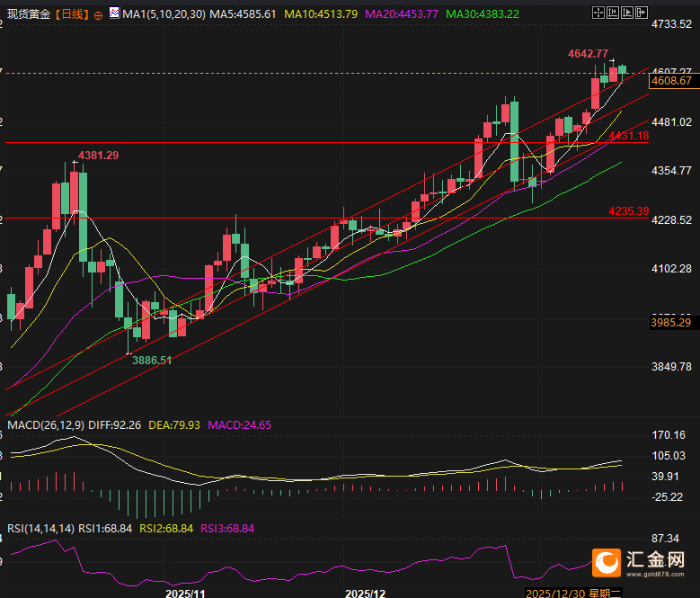Click the high marker 4642.77

pyautogui.click(x=588, y=54)
